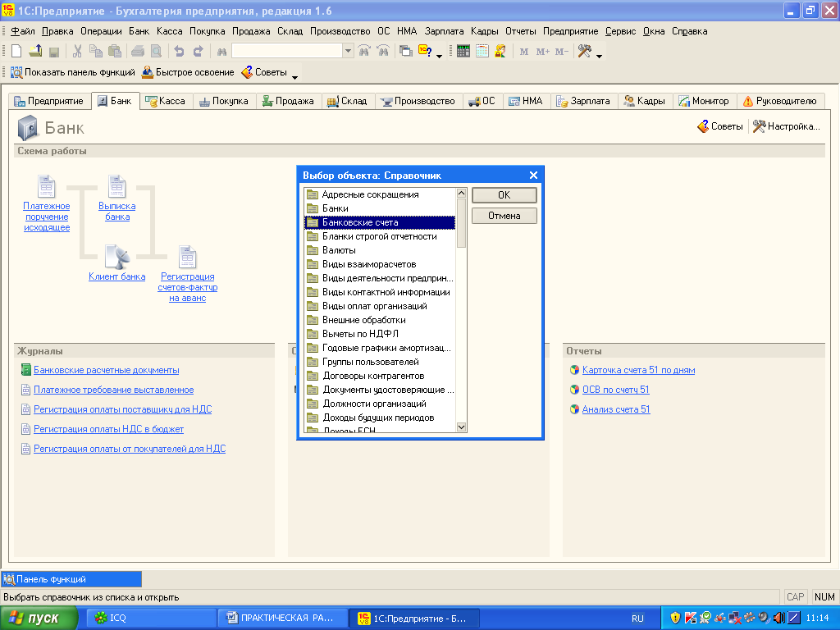This screenshot has width=840, height=630.
Task: Click the RU language indicator in taskbar
Action: point(637,619)
